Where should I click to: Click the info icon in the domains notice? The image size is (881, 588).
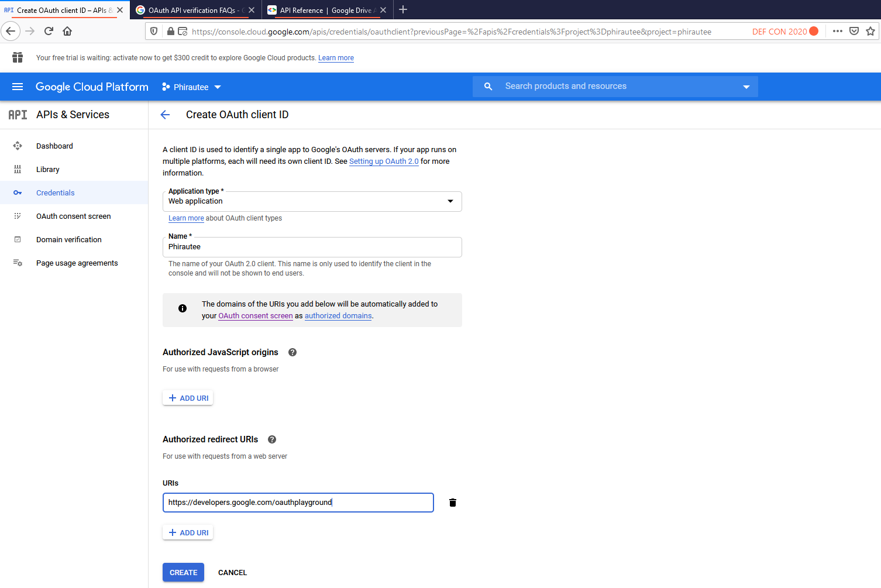(183, 308)
